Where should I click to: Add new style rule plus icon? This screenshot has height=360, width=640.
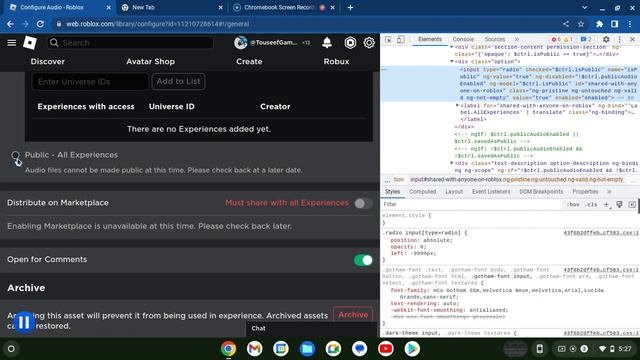click(607, 204)
